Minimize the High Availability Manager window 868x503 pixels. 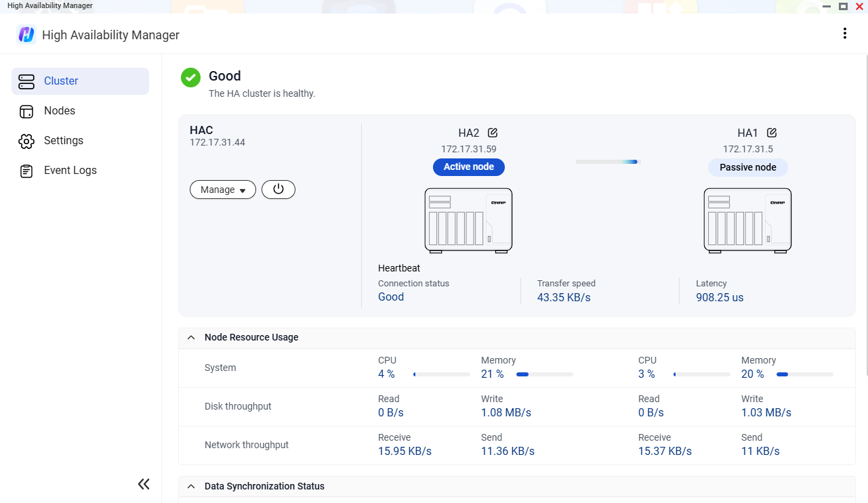tap(827, 6)
